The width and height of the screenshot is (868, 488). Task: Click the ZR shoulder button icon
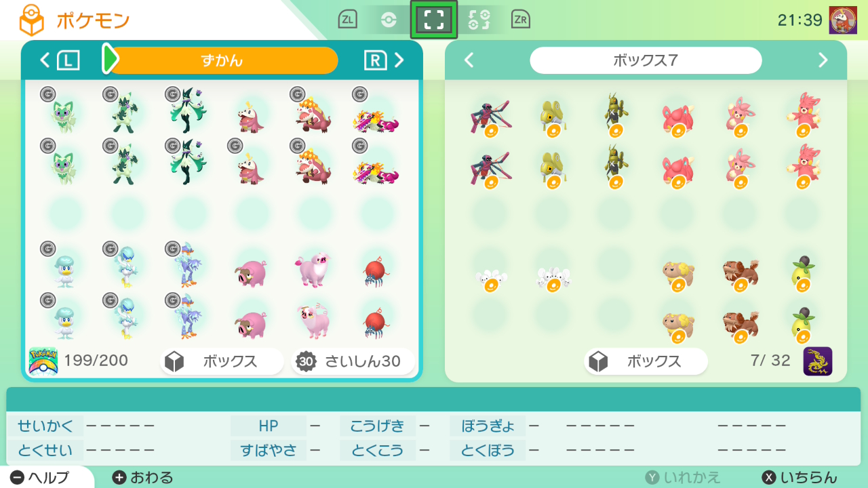point(520,20)
